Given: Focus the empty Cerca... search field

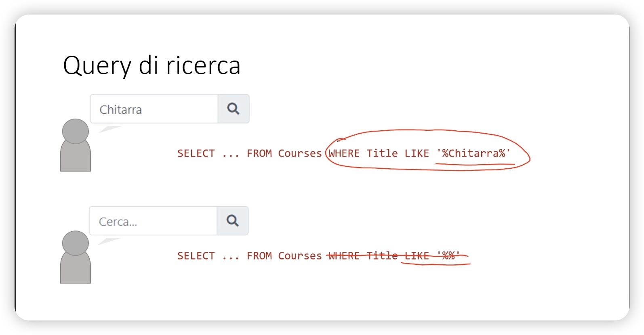Looking at the screenshot, I should tap(153, 221).
